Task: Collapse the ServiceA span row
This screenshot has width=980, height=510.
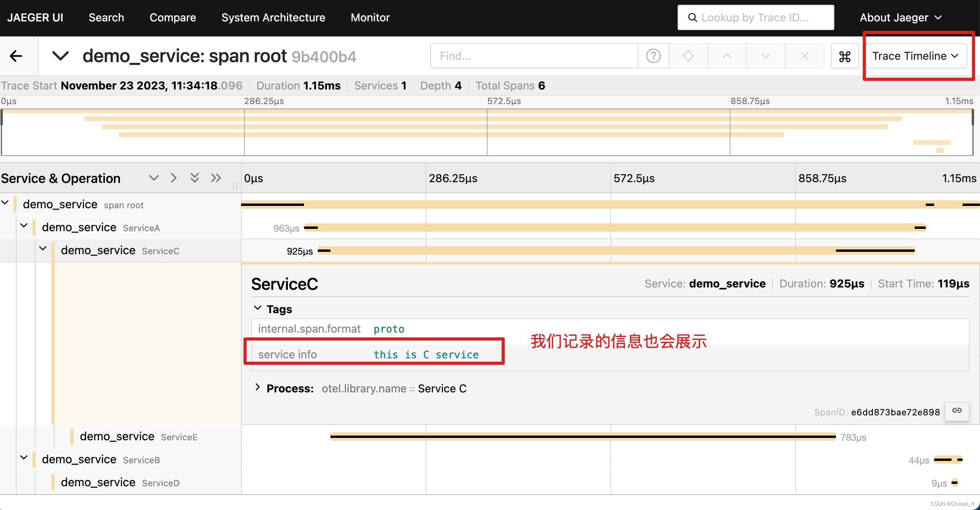Action: pos(24,226)
